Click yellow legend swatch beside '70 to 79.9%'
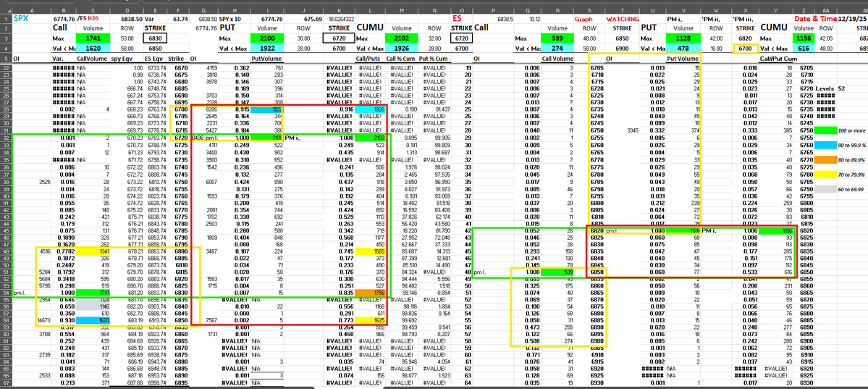The height and width of the screenshot is (389, 868). tap(825, 173)
